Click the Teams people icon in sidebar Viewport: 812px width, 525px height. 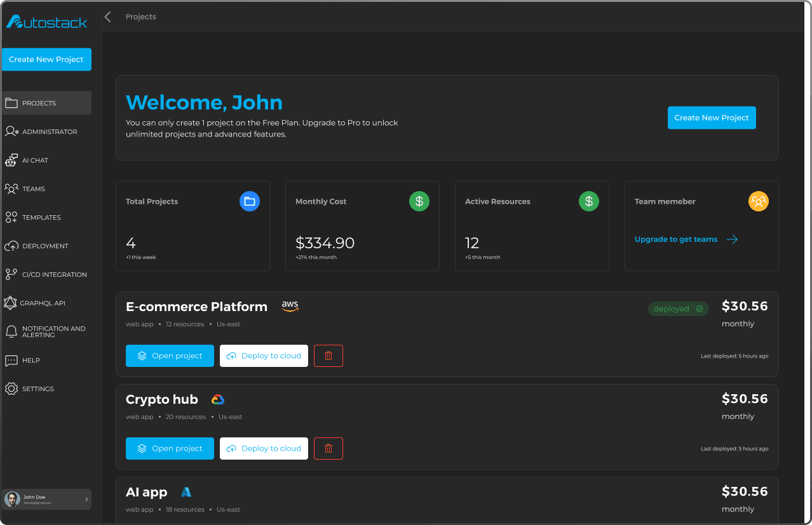11,189
